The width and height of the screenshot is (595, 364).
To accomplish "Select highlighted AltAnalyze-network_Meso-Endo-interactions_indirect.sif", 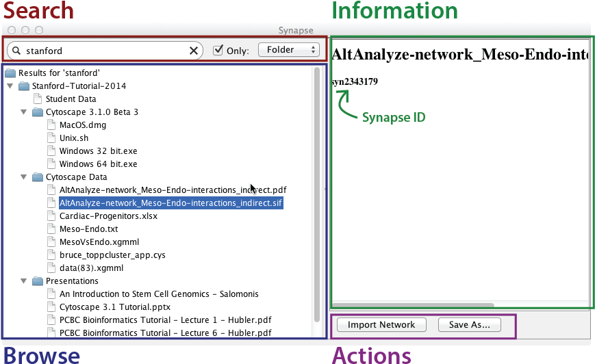I will click(x=170, y=203).
